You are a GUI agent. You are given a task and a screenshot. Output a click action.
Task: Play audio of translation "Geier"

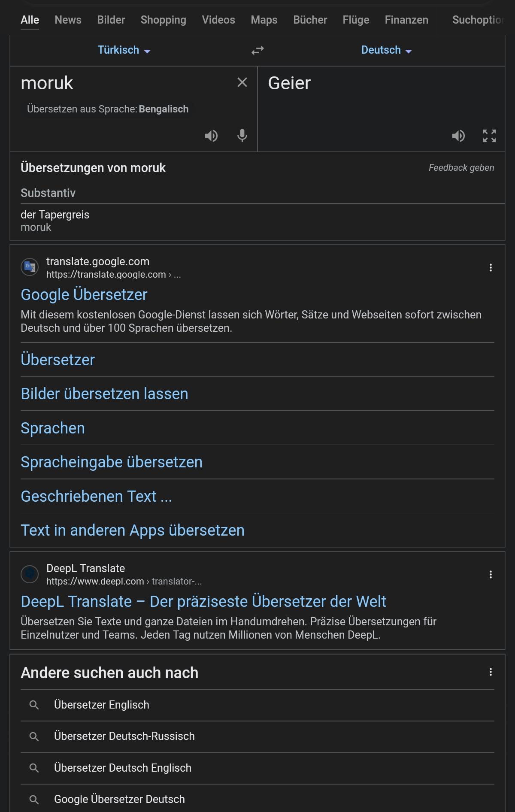coord(458,136)
